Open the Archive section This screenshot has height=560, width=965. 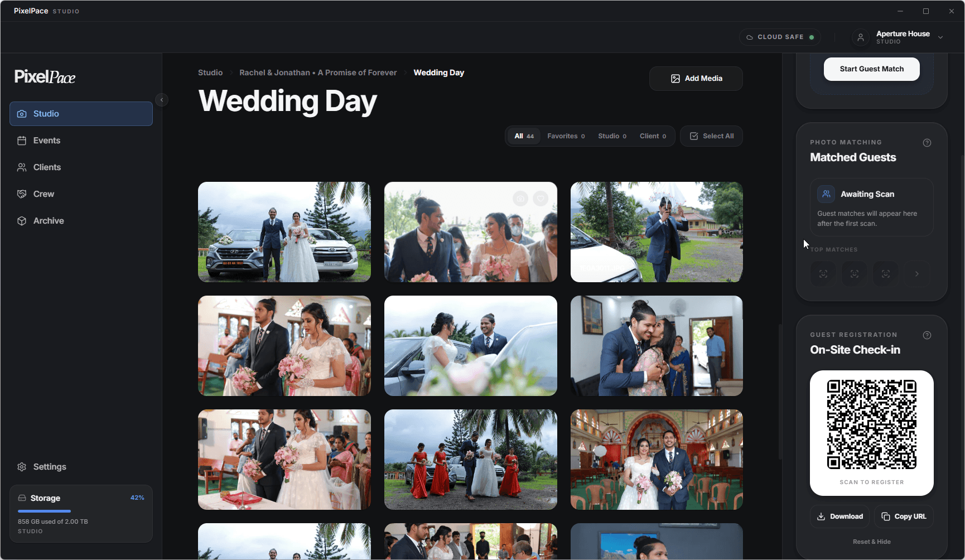tap(81, 221)
